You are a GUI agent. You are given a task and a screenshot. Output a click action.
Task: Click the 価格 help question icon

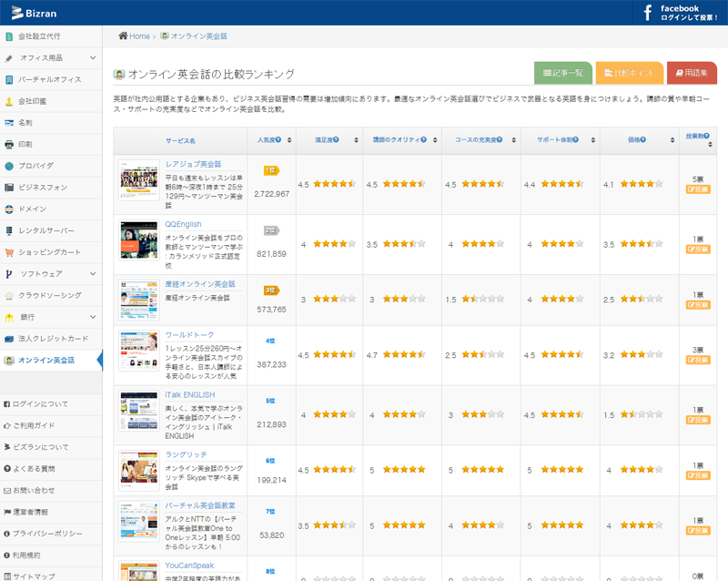coord(643,139)
